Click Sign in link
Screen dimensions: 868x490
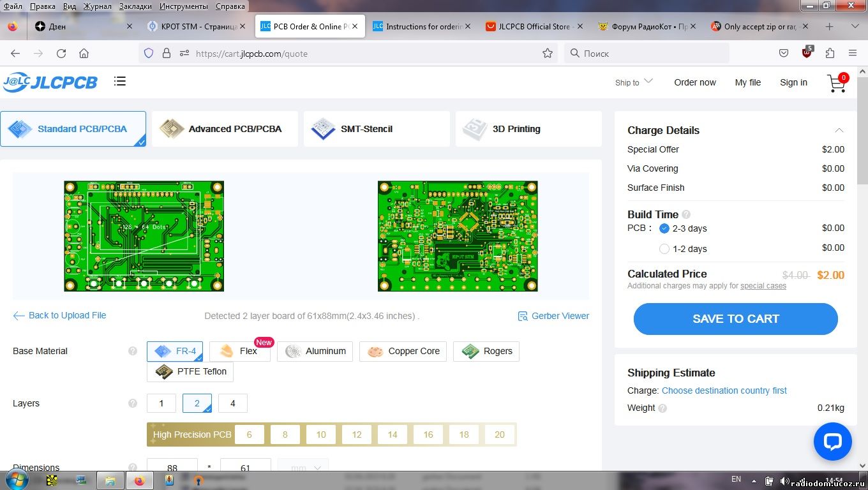tap(793, 82)
